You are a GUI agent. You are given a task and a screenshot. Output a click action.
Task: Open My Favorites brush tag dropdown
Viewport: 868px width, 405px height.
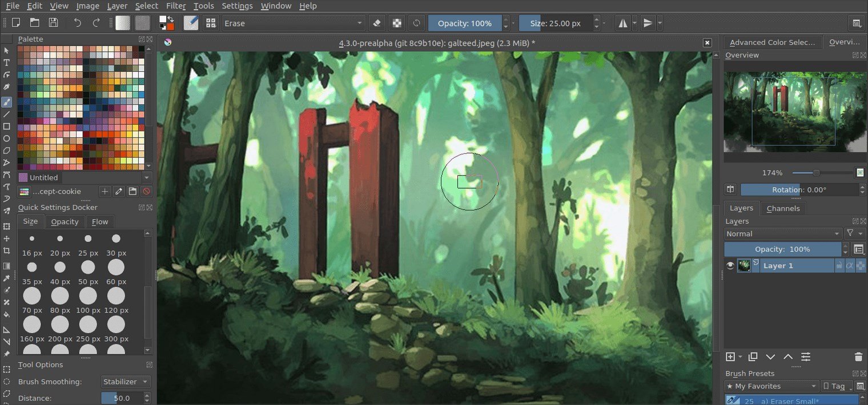772,386
